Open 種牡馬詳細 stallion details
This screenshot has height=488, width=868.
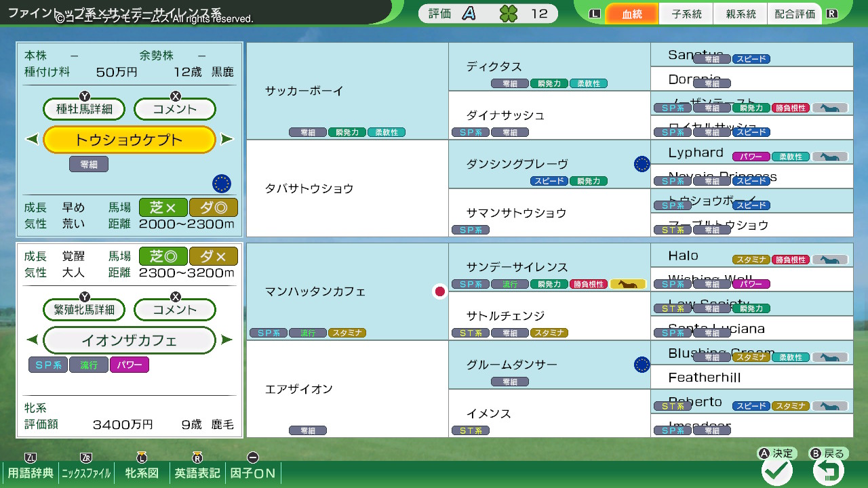click(85, 108)
